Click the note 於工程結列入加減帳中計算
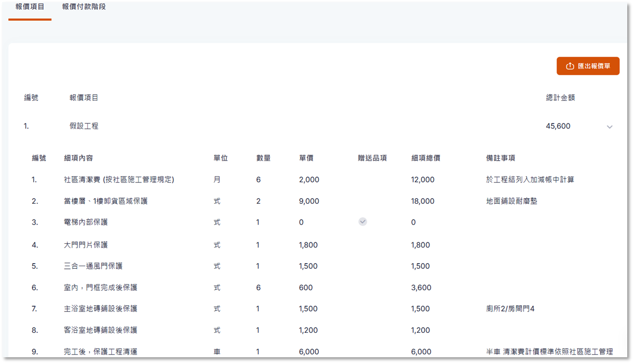This screenshot has height=364, width=634. pos(530,179)
